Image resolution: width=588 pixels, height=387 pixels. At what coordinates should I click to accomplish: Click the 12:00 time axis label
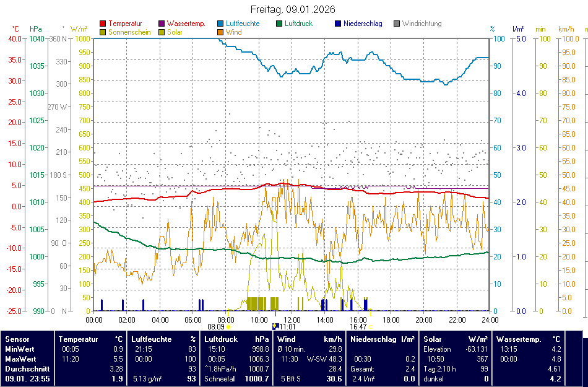point(292,320)
